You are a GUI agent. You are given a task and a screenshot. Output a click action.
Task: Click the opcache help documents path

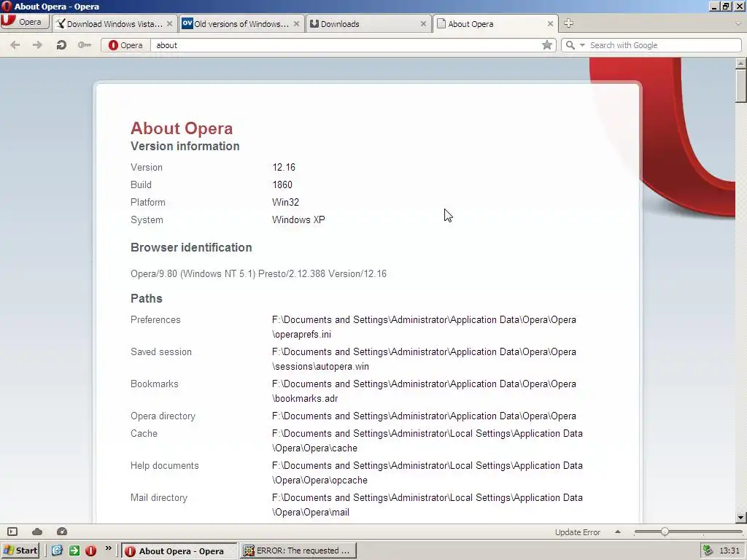pos(427,472)
